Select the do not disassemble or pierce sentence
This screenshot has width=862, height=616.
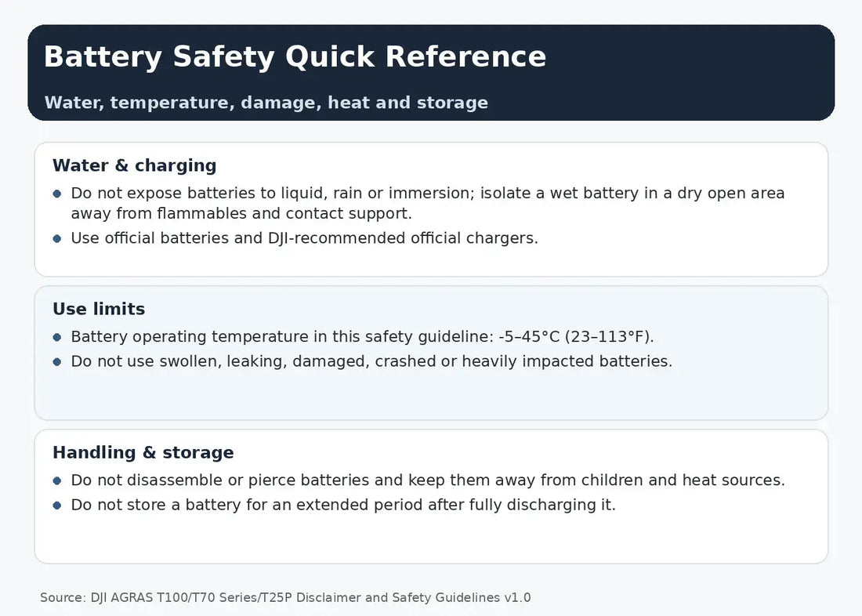[x=428, y=480]
